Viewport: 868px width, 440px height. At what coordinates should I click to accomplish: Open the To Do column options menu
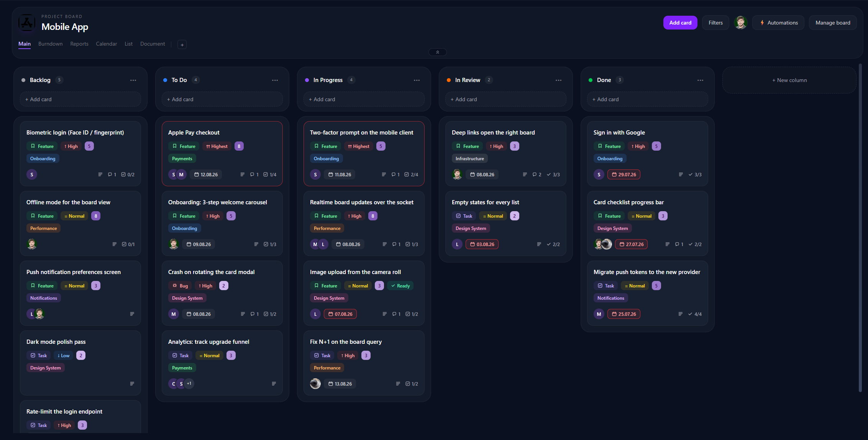tap(275, 80)
